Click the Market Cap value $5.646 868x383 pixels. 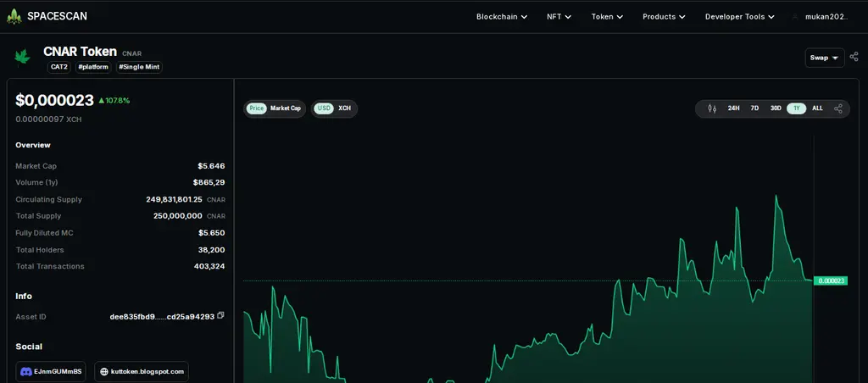211,166
